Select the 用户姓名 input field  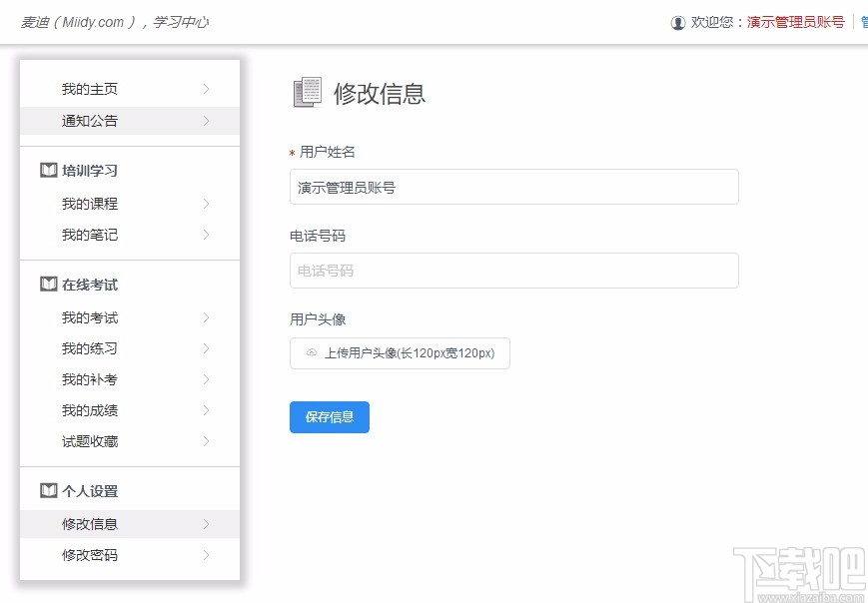[x=513, y=187]
